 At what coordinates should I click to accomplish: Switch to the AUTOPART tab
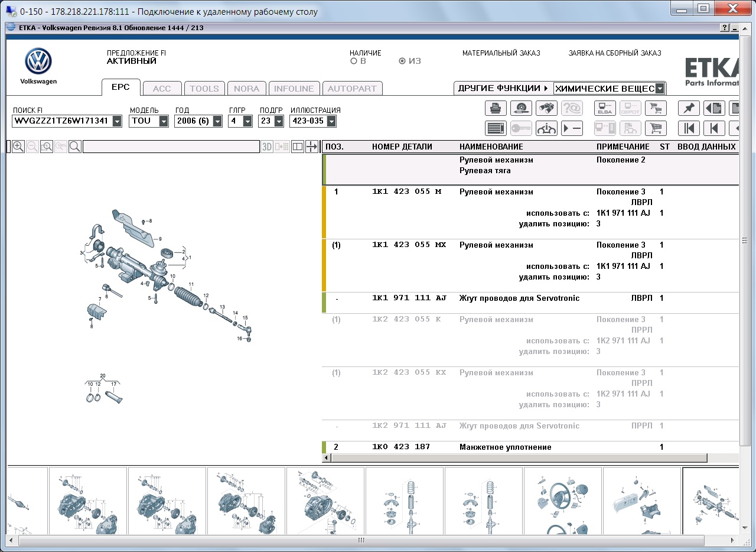point(352,89)
